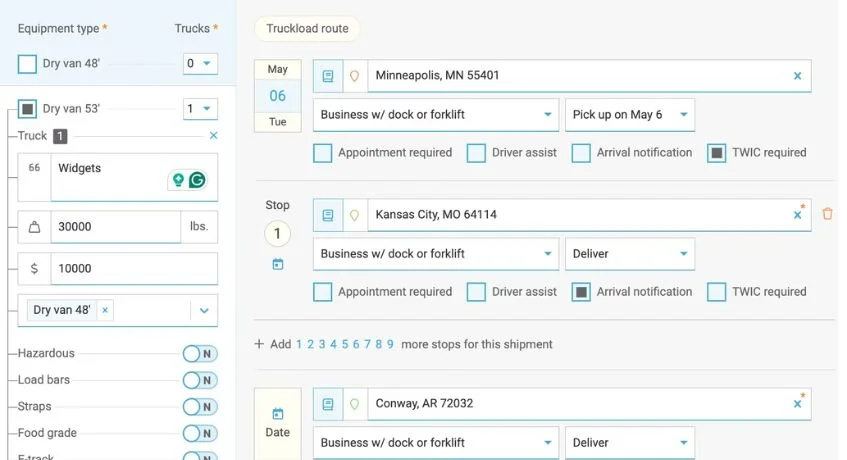Open calendar icon under Stop 1
This screenshot has width=847, height=460.
[x=278, y=265]
